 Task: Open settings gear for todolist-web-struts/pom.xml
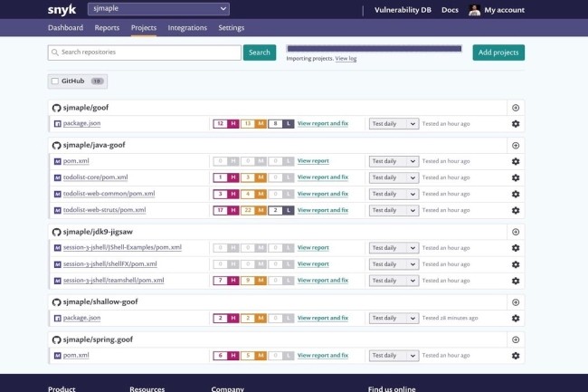tap(516, 210)
